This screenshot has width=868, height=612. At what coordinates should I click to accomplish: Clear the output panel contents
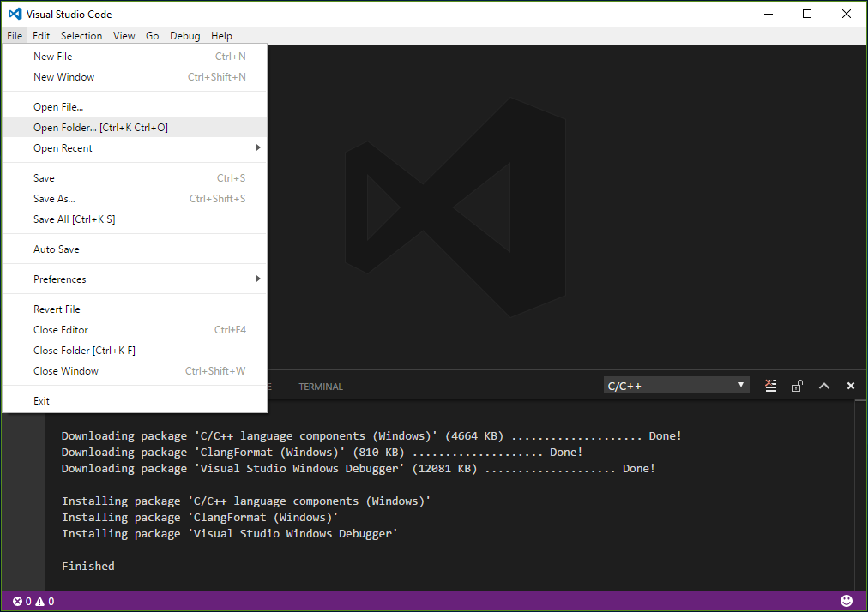pyautogui.click(x=770, y=386)
